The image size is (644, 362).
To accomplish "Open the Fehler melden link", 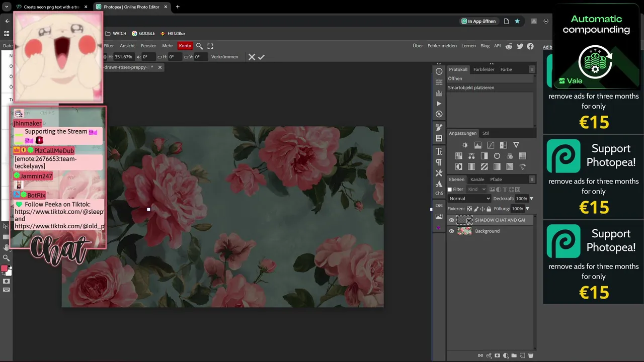I will tap(442, 46).
